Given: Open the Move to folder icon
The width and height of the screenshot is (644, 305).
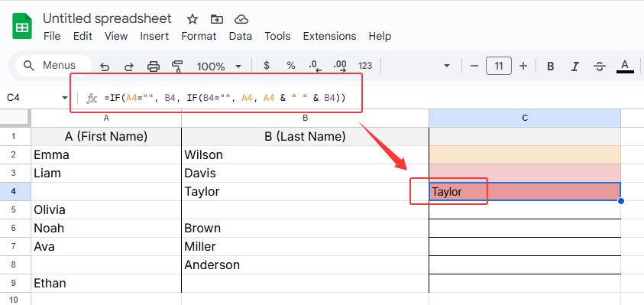Looking at the screenshot, I should (x=216, y=19).
